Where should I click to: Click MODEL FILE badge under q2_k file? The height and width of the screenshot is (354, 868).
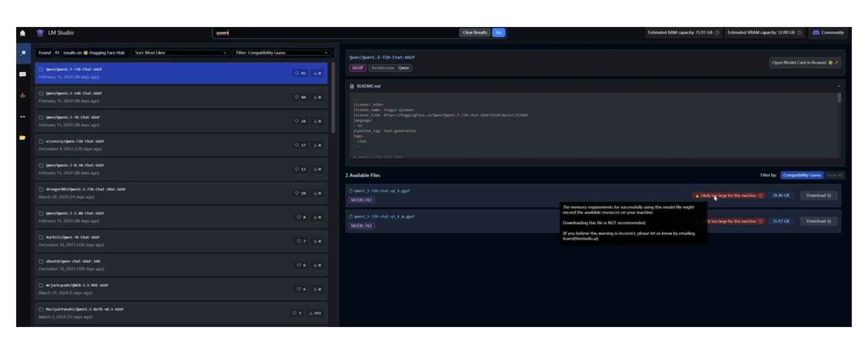[x=361, y=200]
